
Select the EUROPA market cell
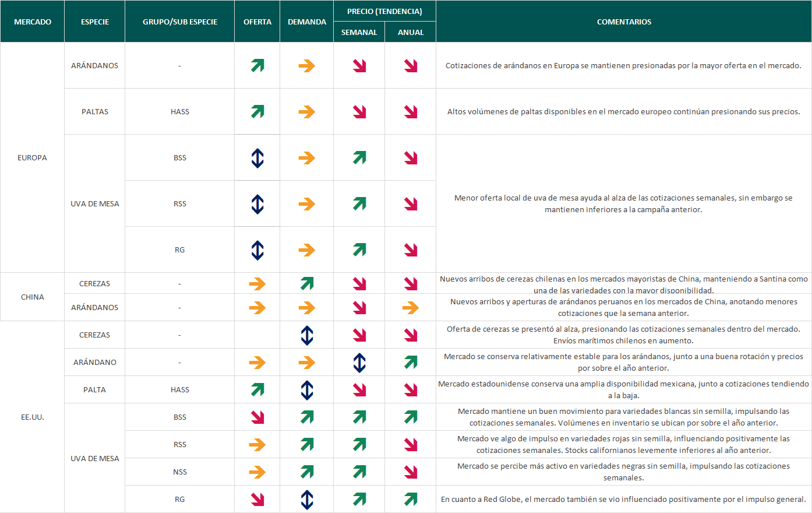tap(33, 157)
